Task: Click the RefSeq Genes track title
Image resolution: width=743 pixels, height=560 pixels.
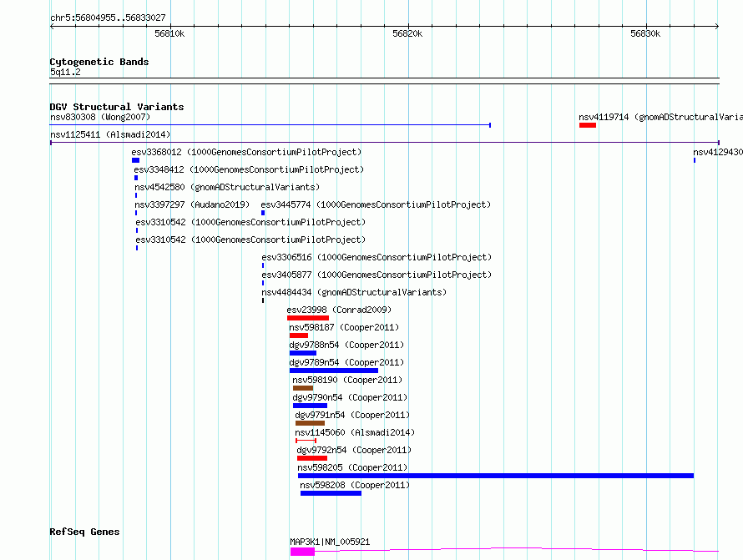Action: click(84, 532)
